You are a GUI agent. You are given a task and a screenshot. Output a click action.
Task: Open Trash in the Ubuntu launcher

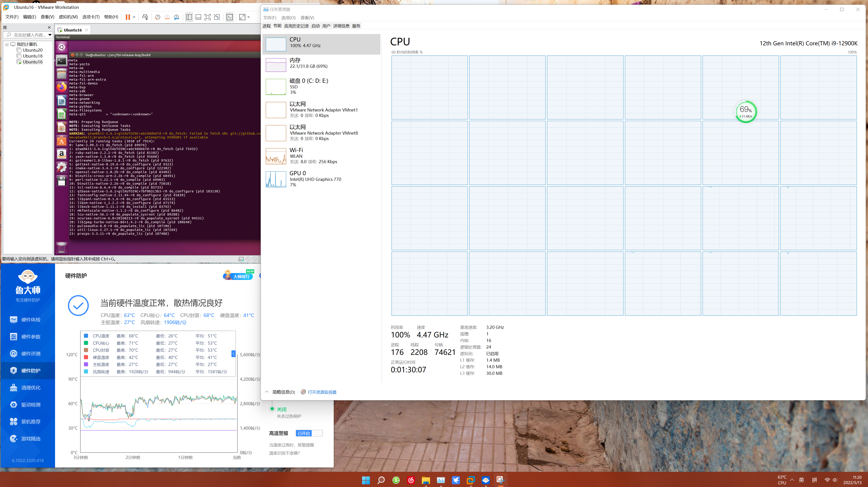pyautogui.click(x=62, y=247)
